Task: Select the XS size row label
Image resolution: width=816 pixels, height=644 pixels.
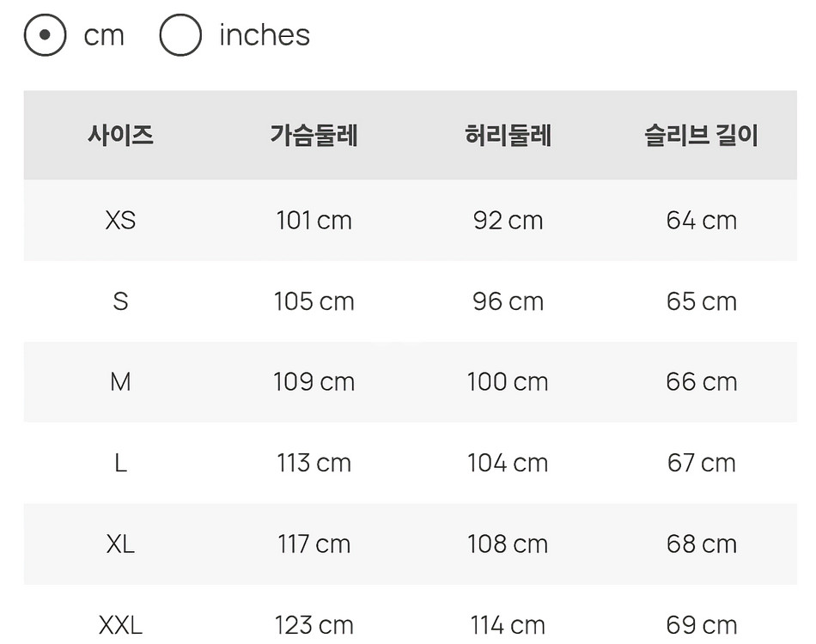Action: tap(120, 221)
